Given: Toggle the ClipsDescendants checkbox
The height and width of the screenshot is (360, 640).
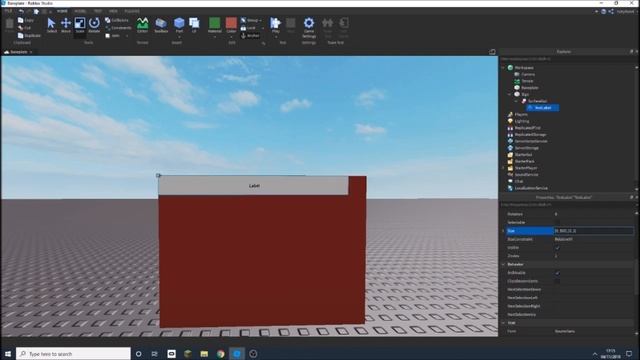Looking at the screenshot, I should point(557,281).
